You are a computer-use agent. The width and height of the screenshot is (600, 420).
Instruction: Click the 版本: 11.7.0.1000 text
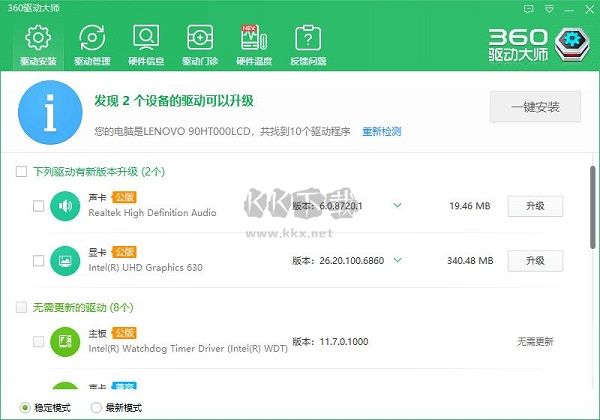tap(330, 342)
